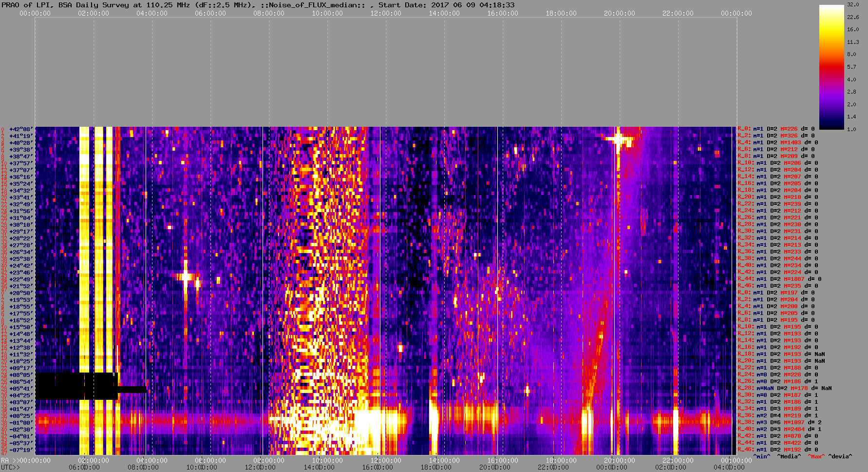Click the 11.3 color scale label
Viewport: 868px width, 472px height.
852,42
